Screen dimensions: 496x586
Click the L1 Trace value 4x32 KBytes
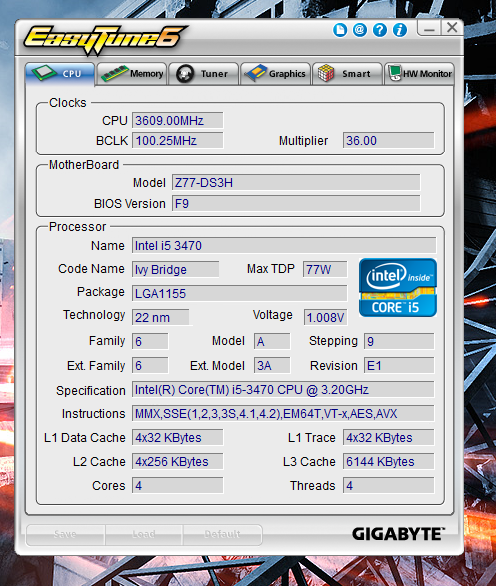(389, 438)
